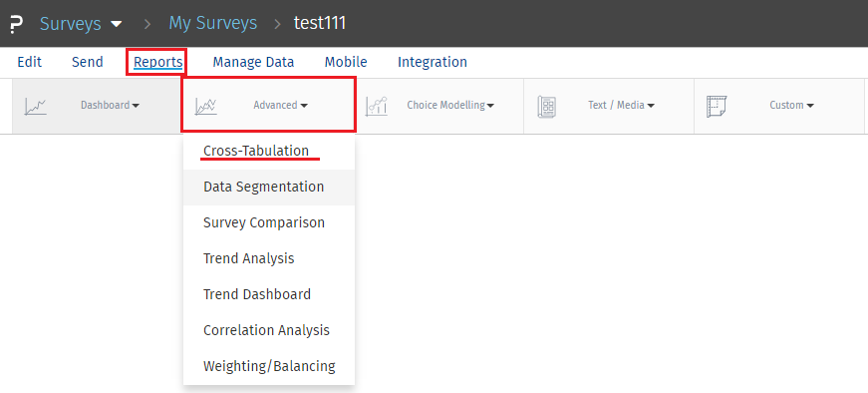Go to the Manage Data tab
The image size is (868, 393).
(x=253, y=62)
